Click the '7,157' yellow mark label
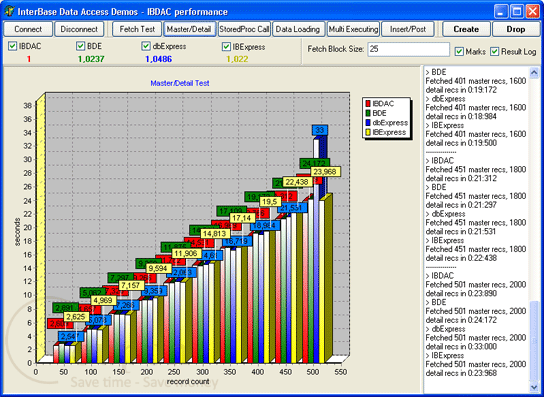This screenshot has height=397, width=544. click(x=131, y=285)
